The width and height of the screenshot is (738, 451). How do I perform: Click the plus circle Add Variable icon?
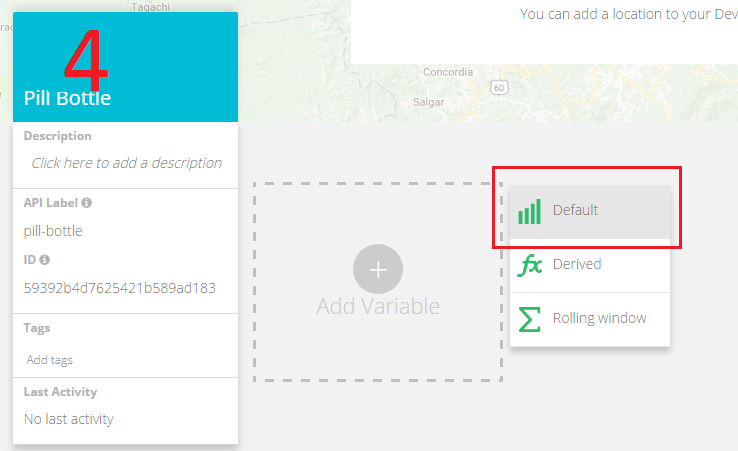pyautogui.click(x=378, y=269)
